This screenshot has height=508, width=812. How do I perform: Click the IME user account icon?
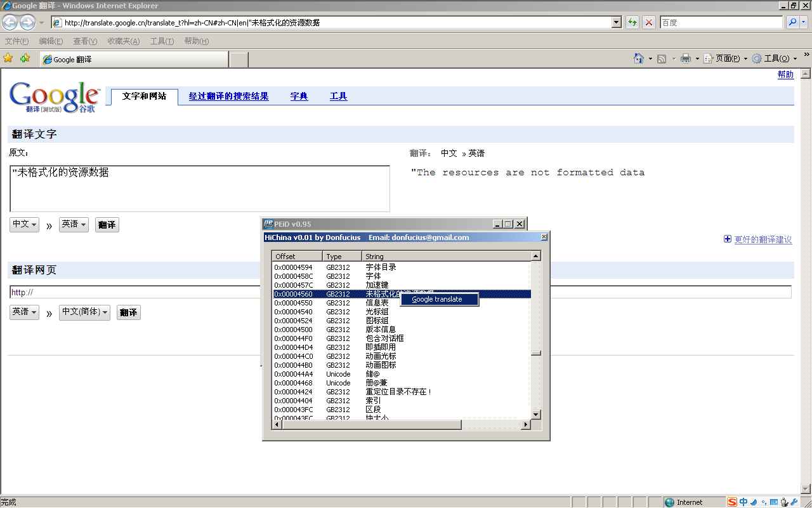tap(785, 502)
